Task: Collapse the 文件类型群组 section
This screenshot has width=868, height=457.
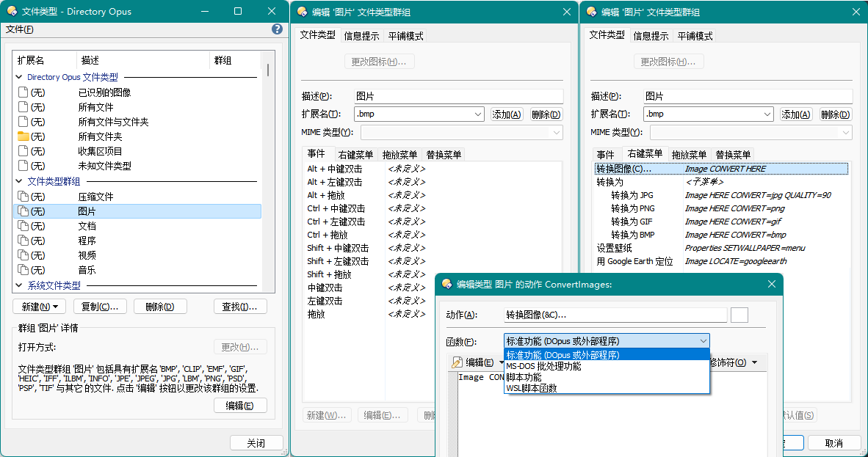Action: [18, 181]
